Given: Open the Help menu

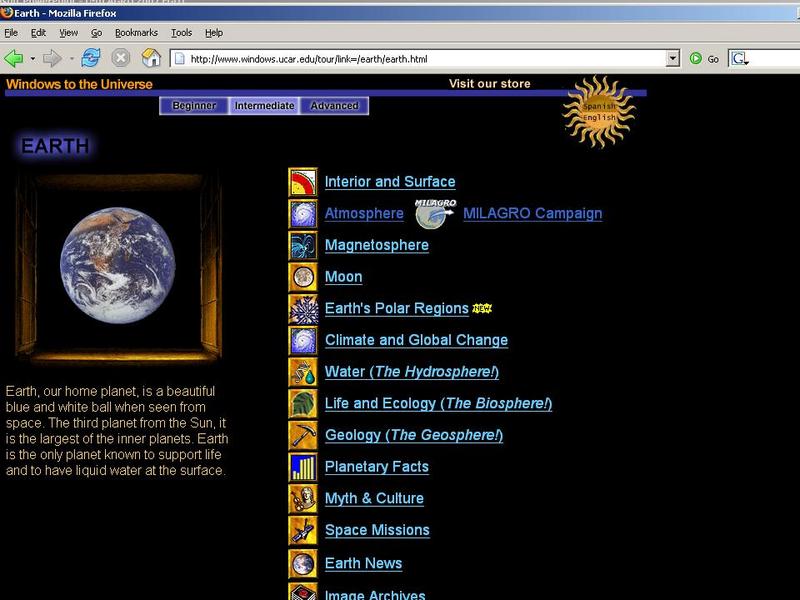Looking at the screenshot, I should coord(214,33).
